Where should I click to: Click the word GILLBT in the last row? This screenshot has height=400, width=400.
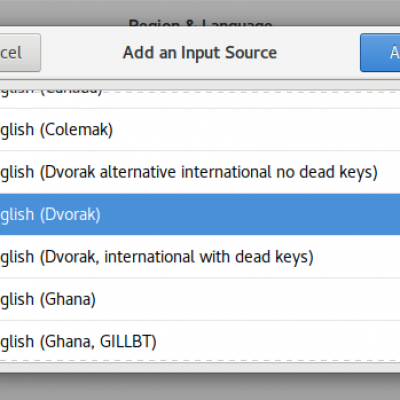coord(128,342)
